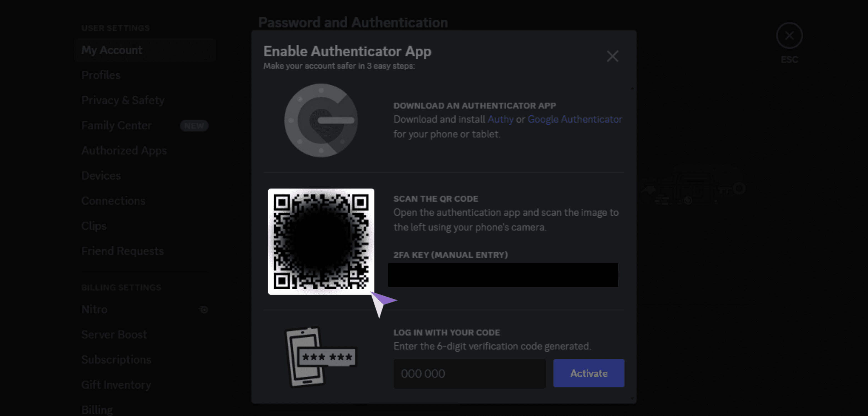Click the Google Authenticator logo icon

[321, 120]
